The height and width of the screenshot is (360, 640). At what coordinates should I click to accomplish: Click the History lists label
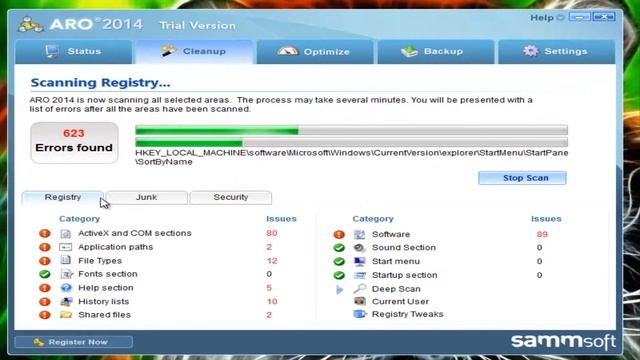[104, 302]
